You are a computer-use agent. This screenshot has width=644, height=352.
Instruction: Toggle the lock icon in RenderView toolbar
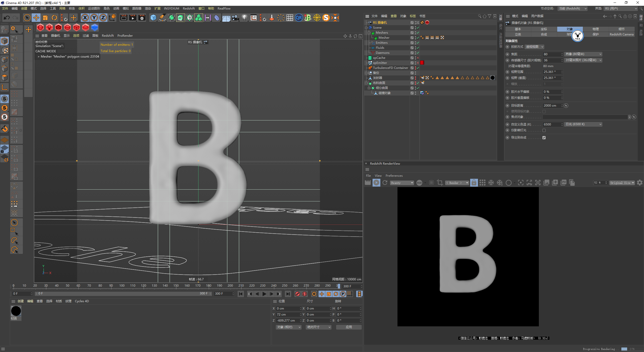click(x=474, y=183)
